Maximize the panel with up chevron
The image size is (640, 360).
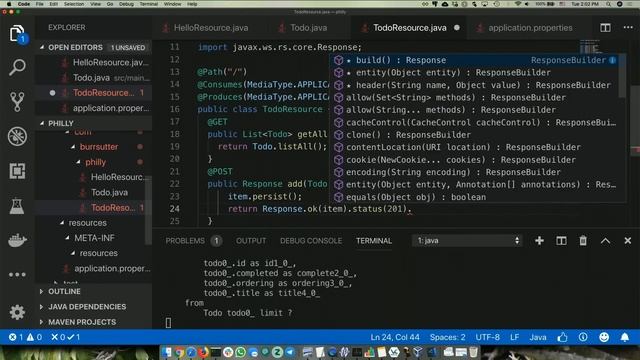pyautogui.click(x=605, y=241)
